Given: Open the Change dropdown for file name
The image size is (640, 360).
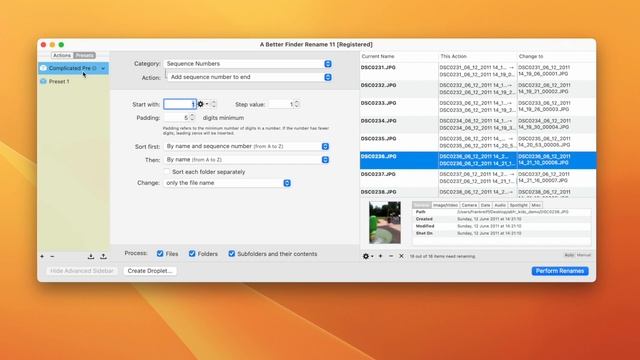Looking at the screenshot, I should coord(227,183).
